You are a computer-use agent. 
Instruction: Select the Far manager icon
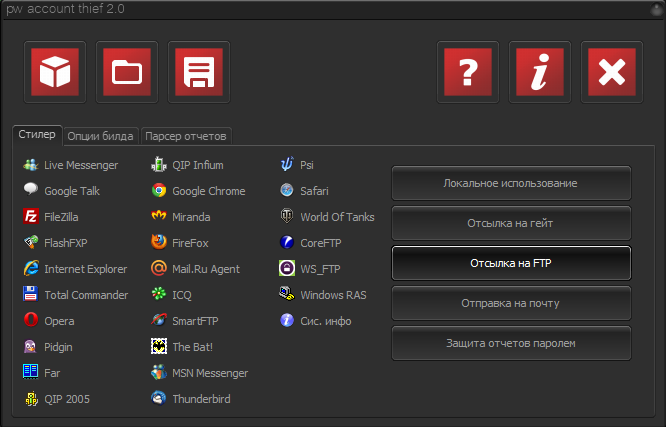(31, 371)
